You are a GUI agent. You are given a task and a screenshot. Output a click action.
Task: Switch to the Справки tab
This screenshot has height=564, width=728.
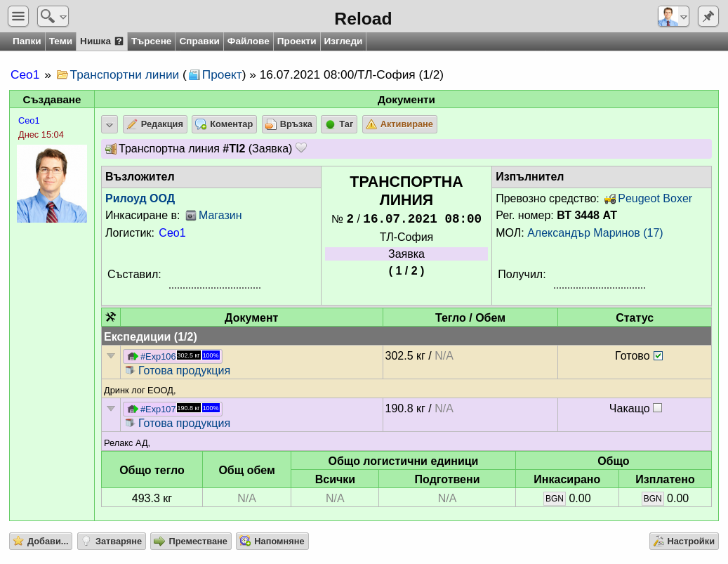199,41
